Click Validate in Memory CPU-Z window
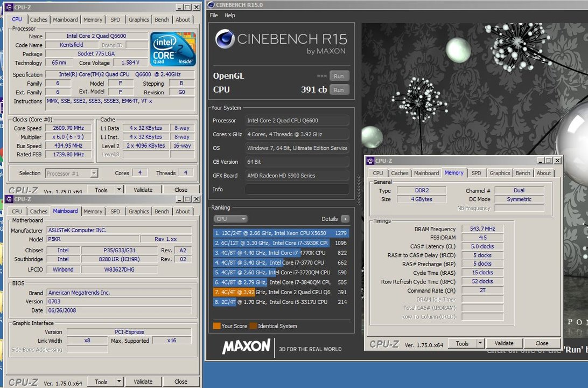The width and height of the screenshot is (588, 388). pyautogui.click(x=504, y=343)
